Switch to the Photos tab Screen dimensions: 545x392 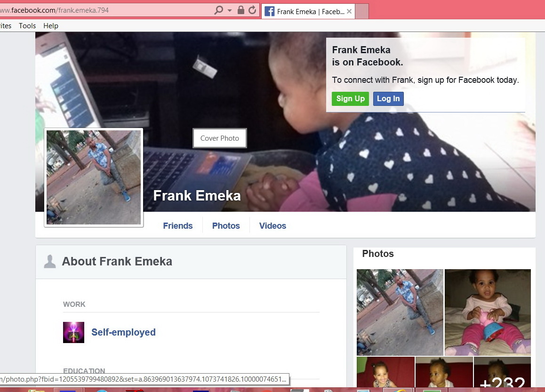point(226,226)
